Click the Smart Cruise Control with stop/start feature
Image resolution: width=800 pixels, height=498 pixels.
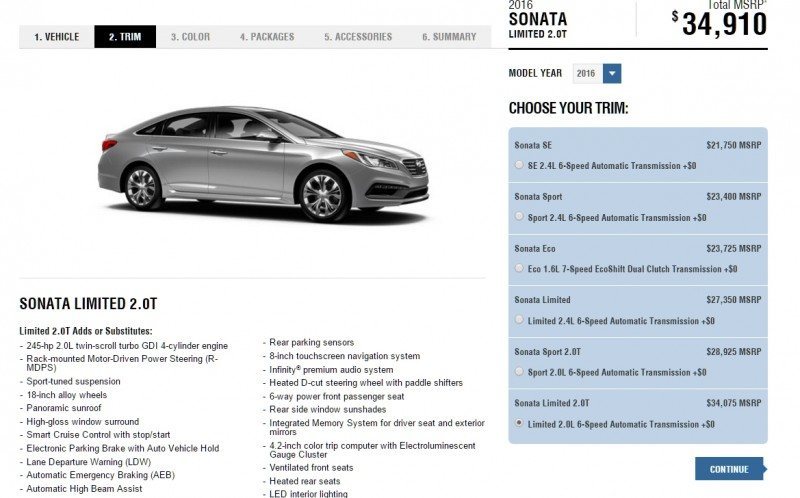[98, 435]
